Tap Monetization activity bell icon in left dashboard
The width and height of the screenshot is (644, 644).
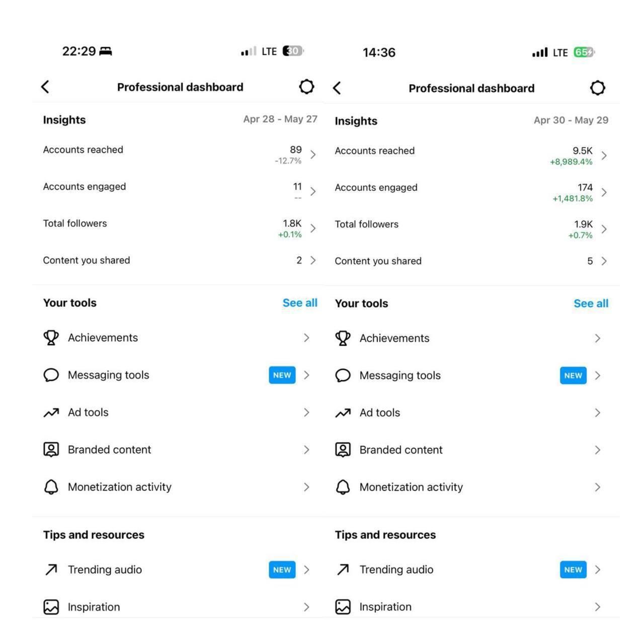[x=51, y=487]
